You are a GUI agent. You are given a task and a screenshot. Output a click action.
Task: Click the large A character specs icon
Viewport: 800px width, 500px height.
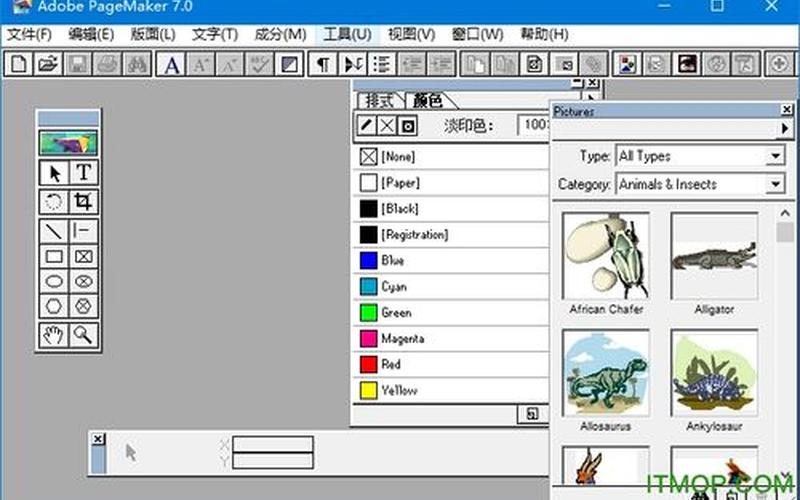pyautogui.click(x=172, y=64)
